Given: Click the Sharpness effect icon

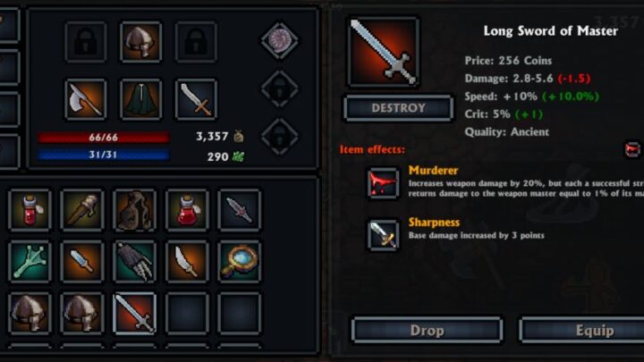Looking at the screenshot, I should (383, 234).
